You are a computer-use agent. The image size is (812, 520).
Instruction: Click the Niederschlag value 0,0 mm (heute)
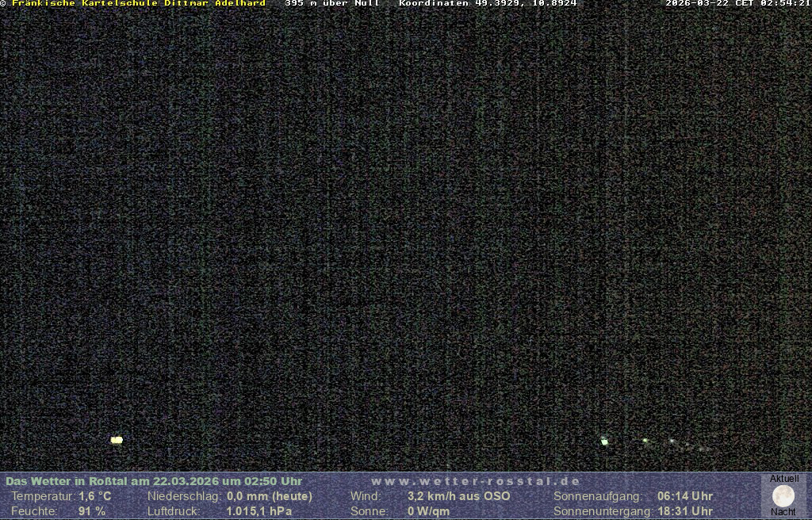(x=270, y=496)
